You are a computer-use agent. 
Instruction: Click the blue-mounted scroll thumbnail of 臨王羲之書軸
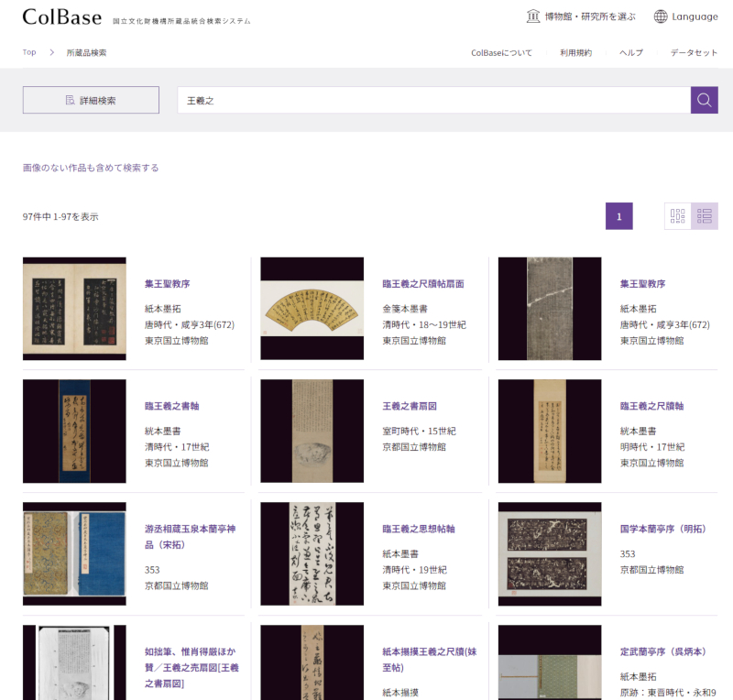pos(74,432)
